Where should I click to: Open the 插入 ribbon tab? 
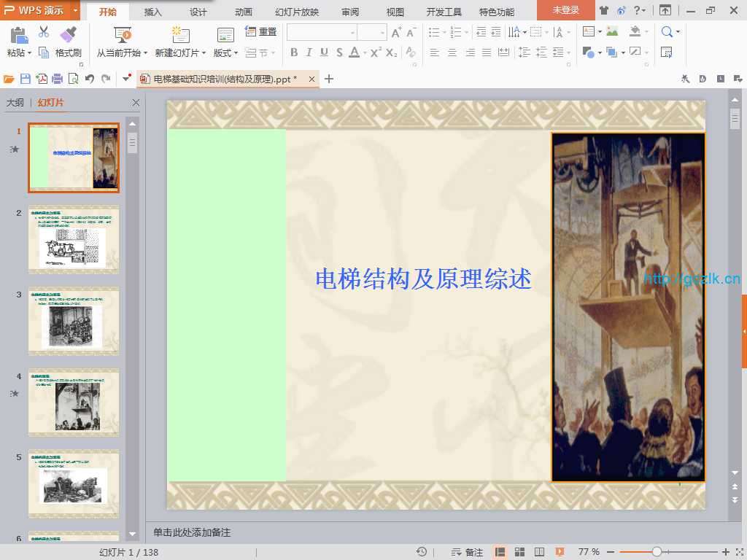coord(153,12)
